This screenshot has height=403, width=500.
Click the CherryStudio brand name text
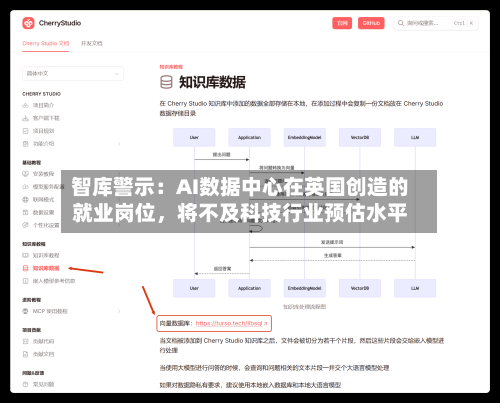(x=60, y=23)
